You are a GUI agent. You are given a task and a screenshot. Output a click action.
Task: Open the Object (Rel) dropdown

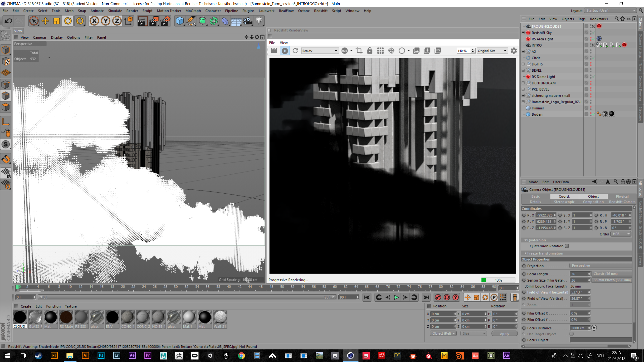tap(443, 333)
